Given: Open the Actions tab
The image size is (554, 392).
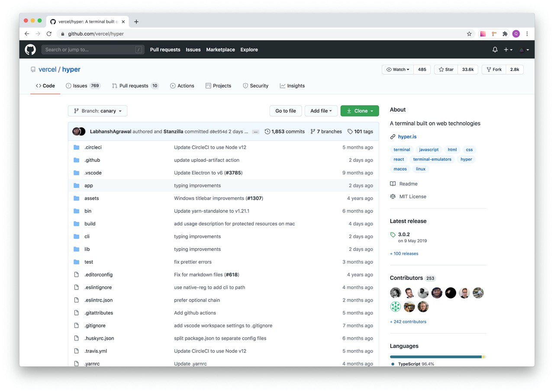Looking at the screenshot, I should [182, 86].
